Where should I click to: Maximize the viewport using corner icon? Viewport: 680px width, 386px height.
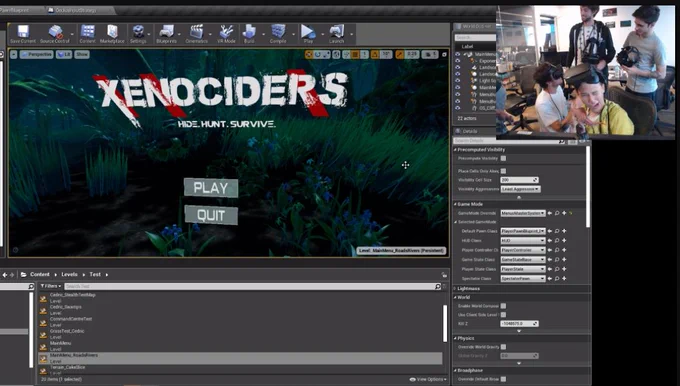click(444, 55)
